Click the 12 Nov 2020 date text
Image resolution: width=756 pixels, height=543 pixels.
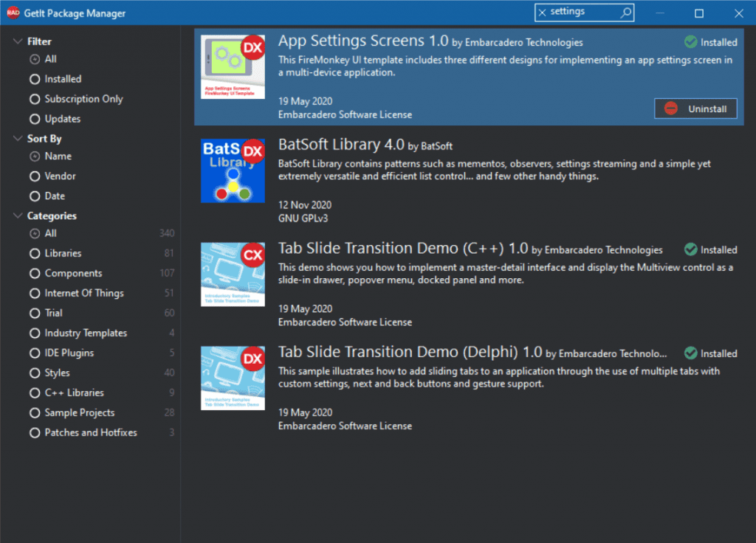point(305,205)
